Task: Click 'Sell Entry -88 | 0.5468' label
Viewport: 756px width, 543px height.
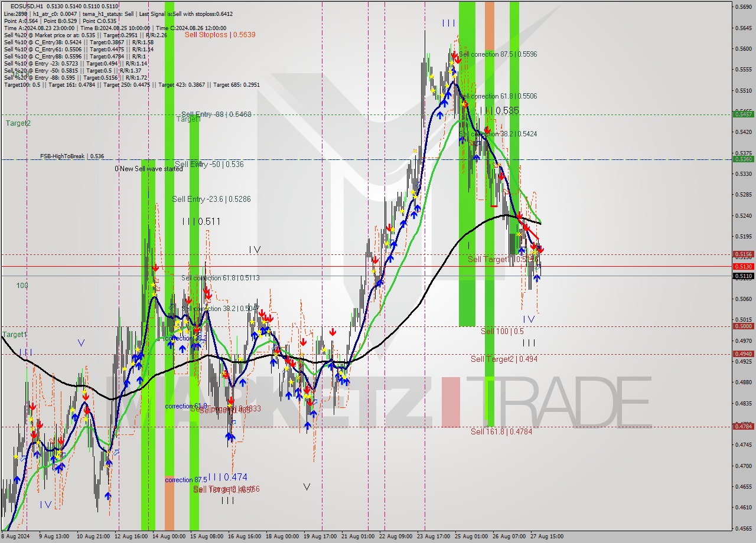Action: (x=216, y=115)
